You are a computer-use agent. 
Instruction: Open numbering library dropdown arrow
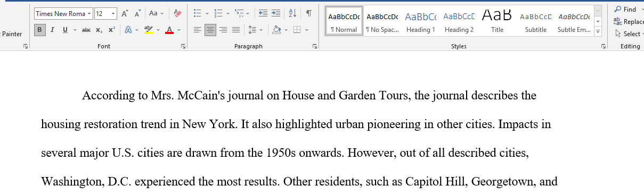[228, 13]
